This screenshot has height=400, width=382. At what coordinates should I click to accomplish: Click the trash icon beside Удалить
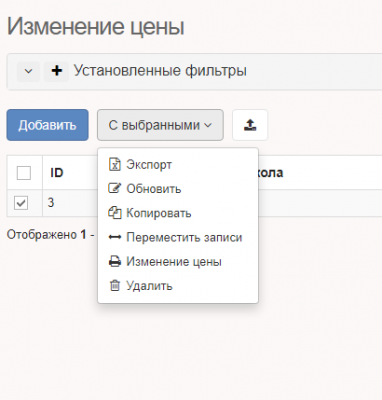[x=115, y=286]
